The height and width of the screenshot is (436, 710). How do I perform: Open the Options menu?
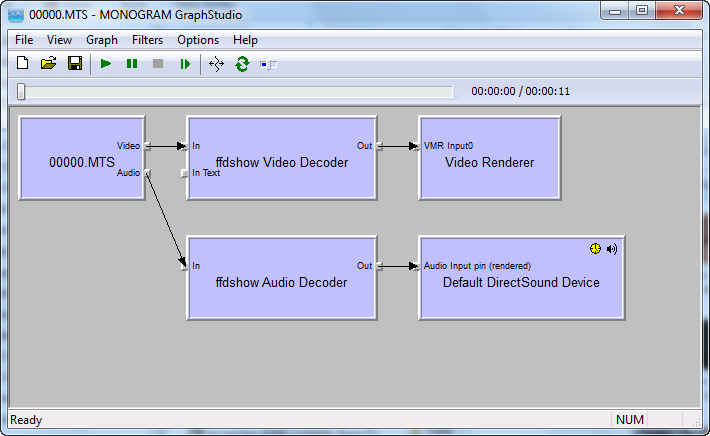[x=198, y=40]
